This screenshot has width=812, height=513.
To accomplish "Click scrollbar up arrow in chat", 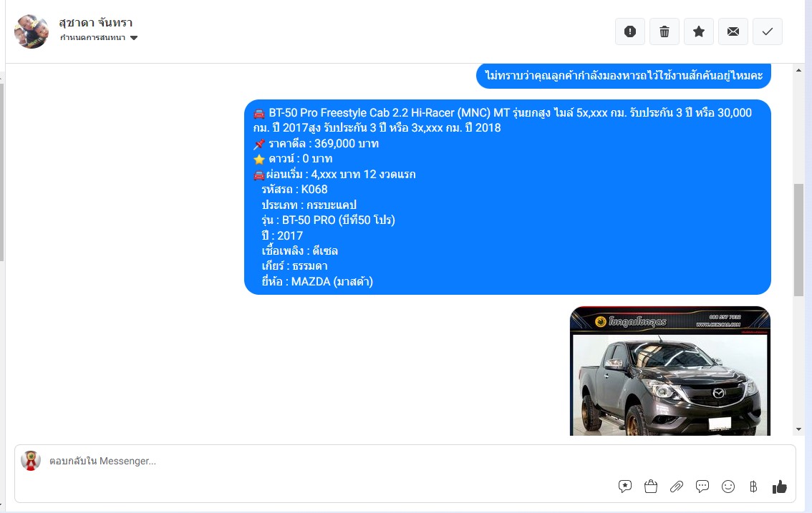I will [x=798, y=70].
